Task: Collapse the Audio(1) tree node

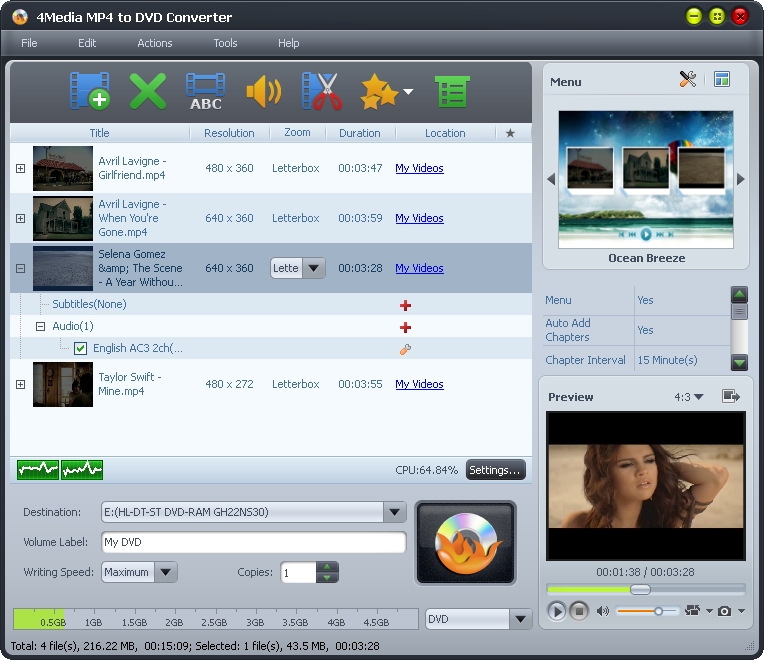Action: pos(41,326)
